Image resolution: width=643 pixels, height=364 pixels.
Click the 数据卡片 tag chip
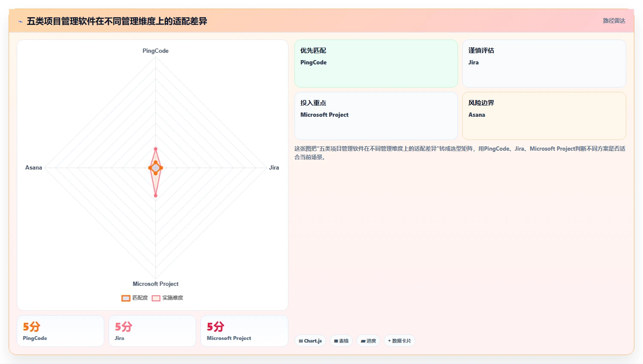click(x=400, y=341)
